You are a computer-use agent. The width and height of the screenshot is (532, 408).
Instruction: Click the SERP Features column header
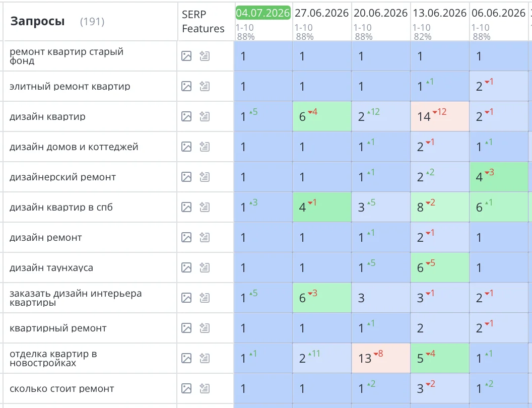203,21
